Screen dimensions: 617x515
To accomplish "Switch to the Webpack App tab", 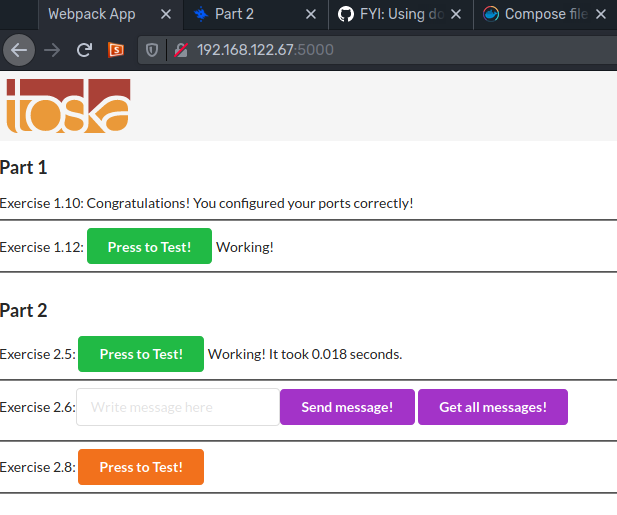I will point(91,14).
